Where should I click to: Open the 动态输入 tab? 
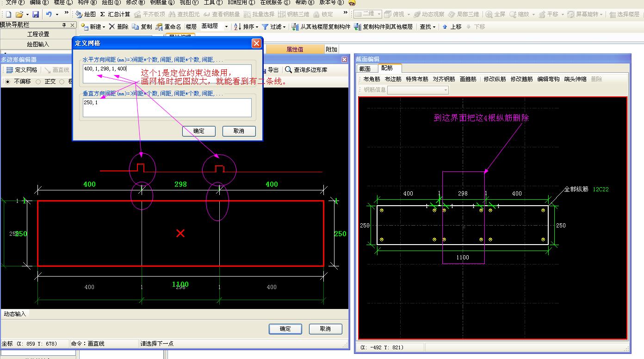point(15,314)
